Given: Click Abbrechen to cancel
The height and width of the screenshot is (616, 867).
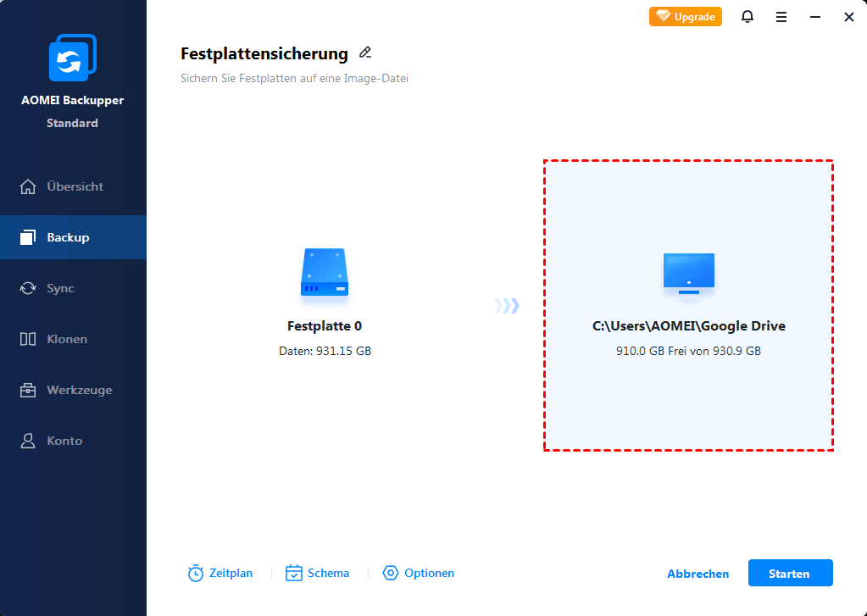Looking at the screenshot, I should point(697,574).
